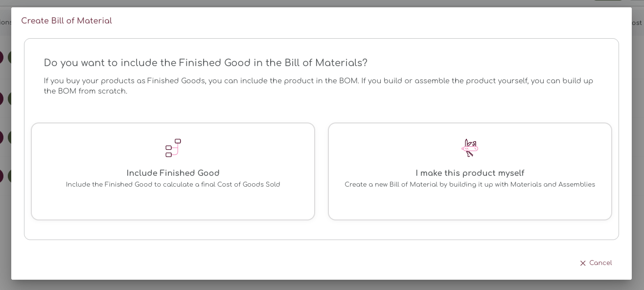Select the third-row green circle at left edge
This screenshot has width=644, height=290.
pos(9,137)
